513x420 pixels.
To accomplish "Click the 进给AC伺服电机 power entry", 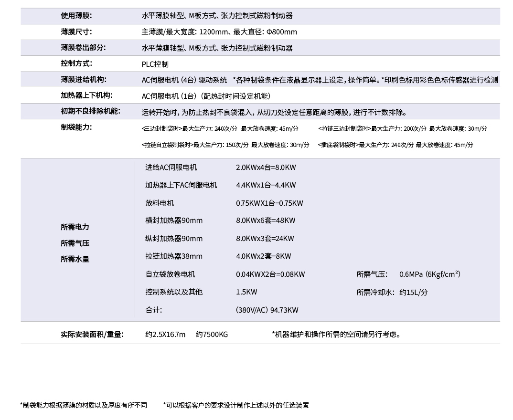I will coord(171,167).
